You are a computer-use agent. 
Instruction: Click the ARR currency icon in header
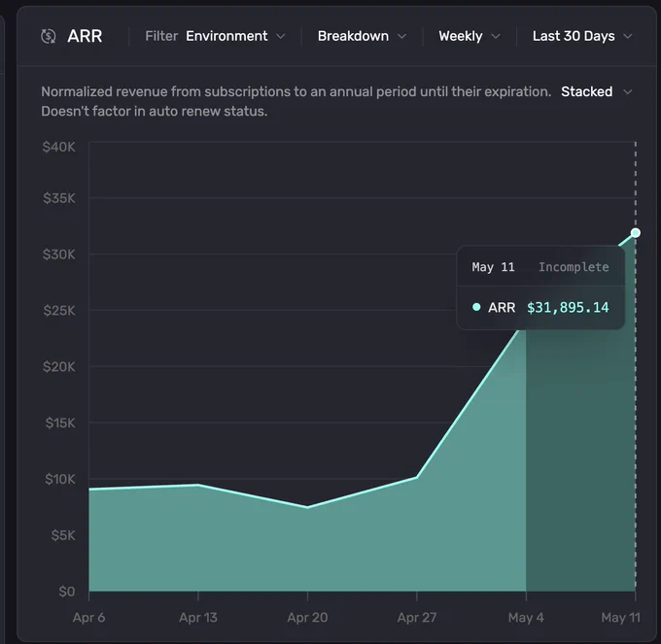pos(48,36)
